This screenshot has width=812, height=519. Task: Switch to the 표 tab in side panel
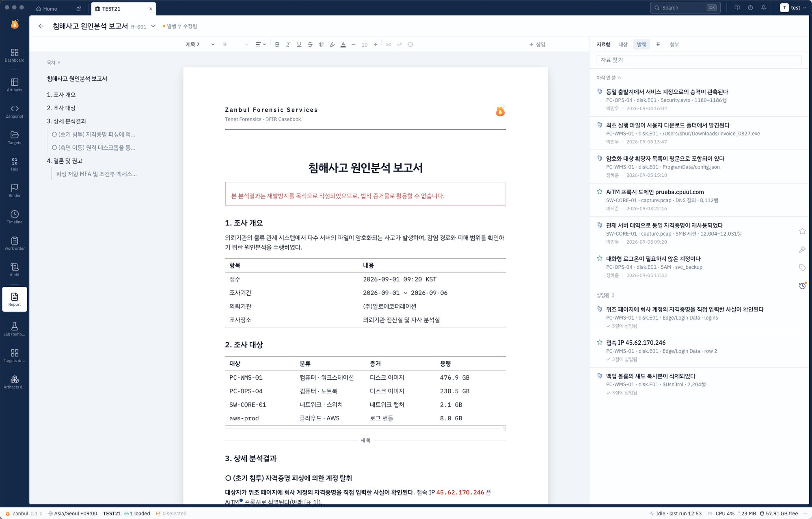coord(658,44)
